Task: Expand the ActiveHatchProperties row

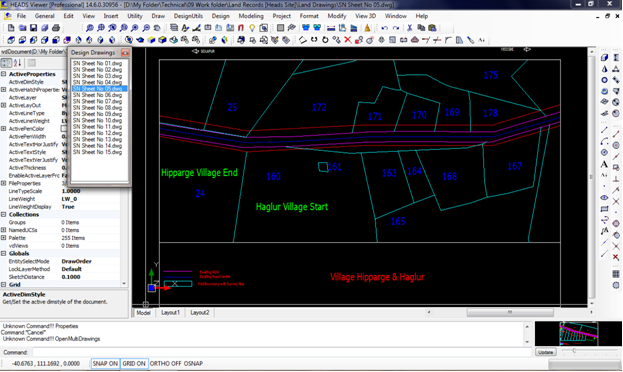Action: (4, 90)
